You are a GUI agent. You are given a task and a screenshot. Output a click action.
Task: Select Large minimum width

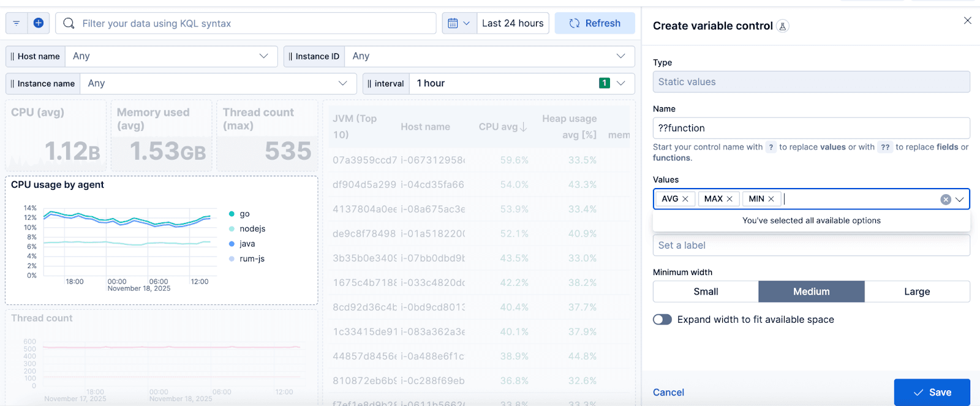(917, 291)
